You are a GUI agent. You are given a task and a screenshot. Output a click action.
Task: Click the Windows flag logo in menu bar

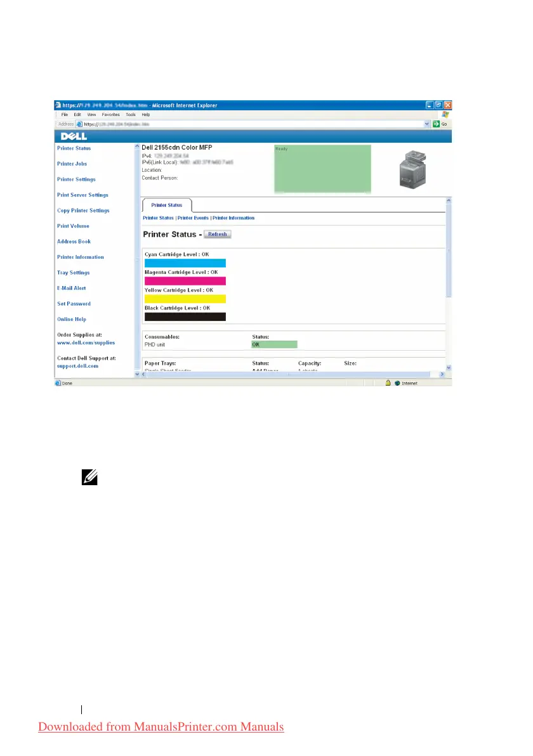(x=445, y=115)
